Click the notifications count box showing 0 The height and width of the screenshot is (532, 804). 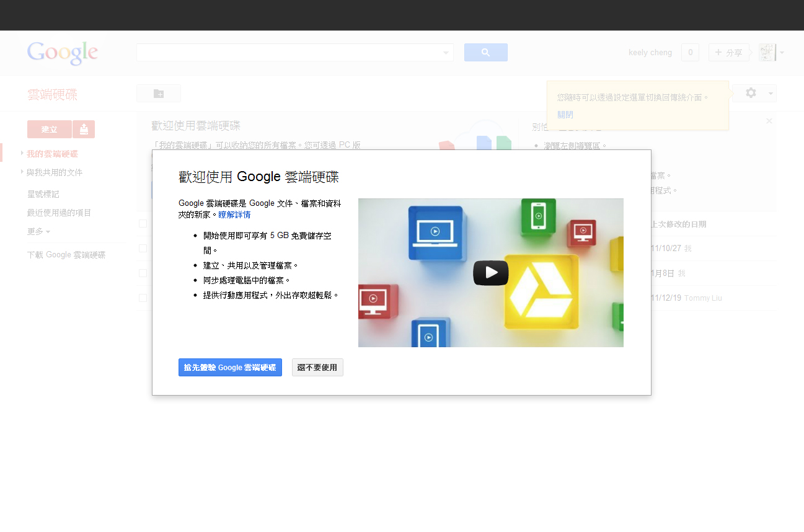click(690, 53)
